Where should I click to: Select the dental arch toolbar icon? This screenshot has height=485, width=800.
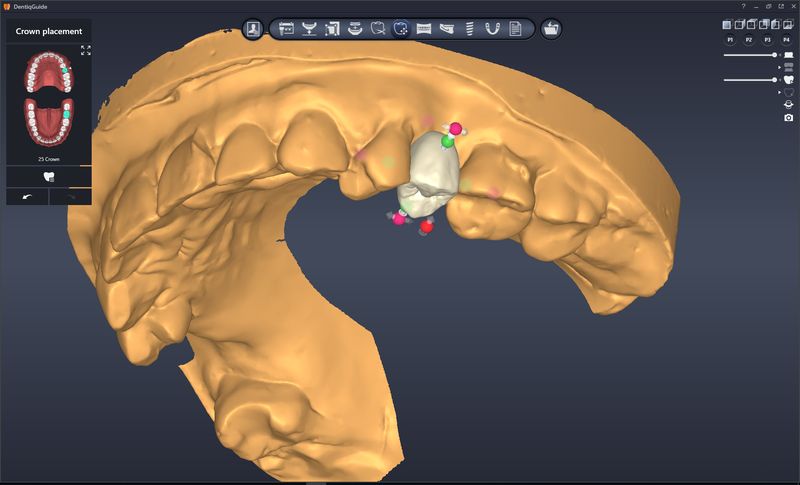pyautogui.click(x=491, y=29)
